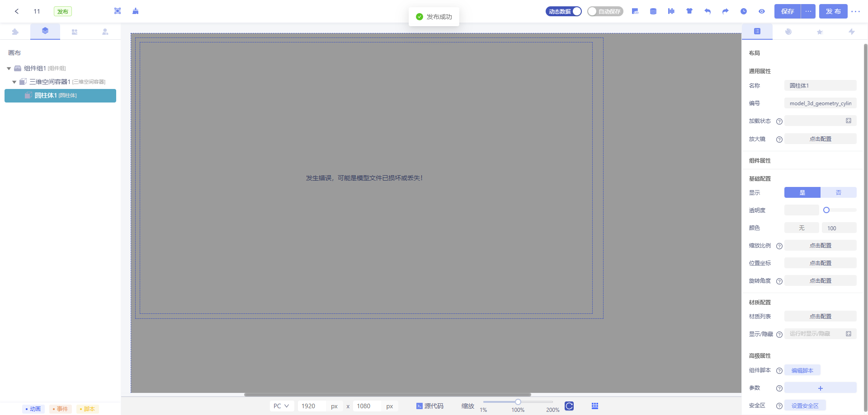Open the 动画 tab at bottom left

click(x=33, y=409)
